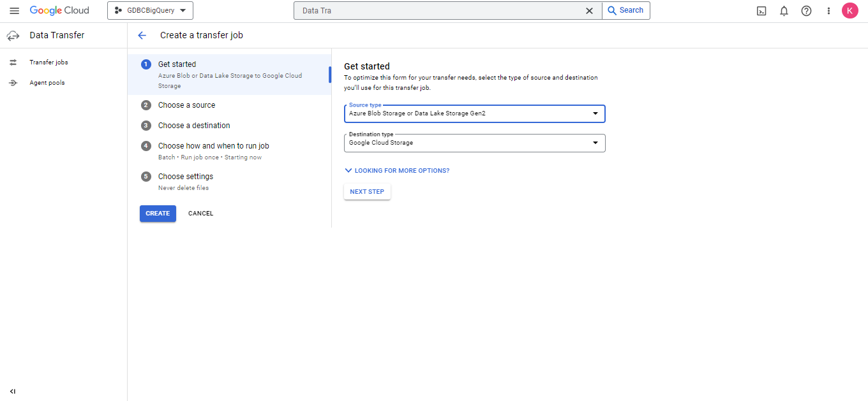Open Transfer jobs in sidebar
Viewport: 868px width, 401px height.
[49, 62]
